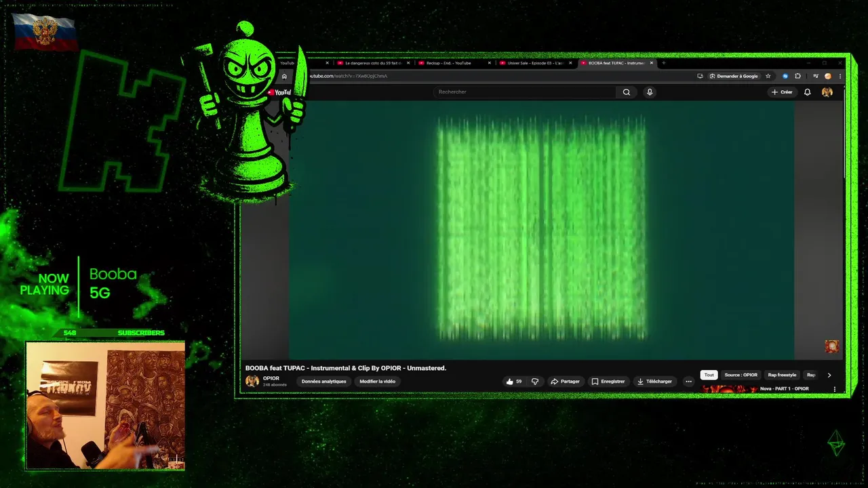This screenshot has height=488, width=868.
Task: Switch to the first YouTube tab
Action: coord(304,63)
